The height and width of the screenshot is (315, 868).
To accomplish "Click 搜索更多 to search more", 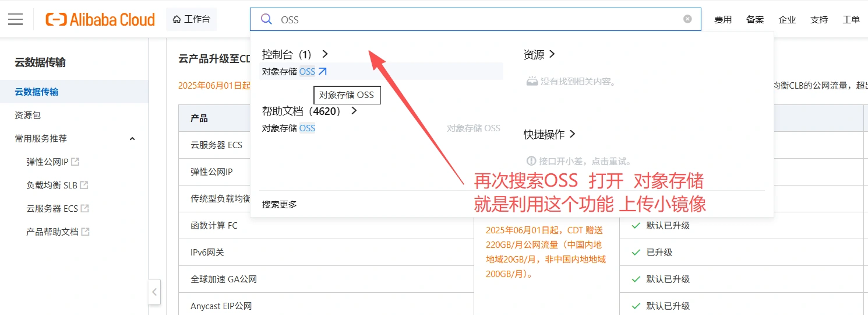I will point(280,204).
